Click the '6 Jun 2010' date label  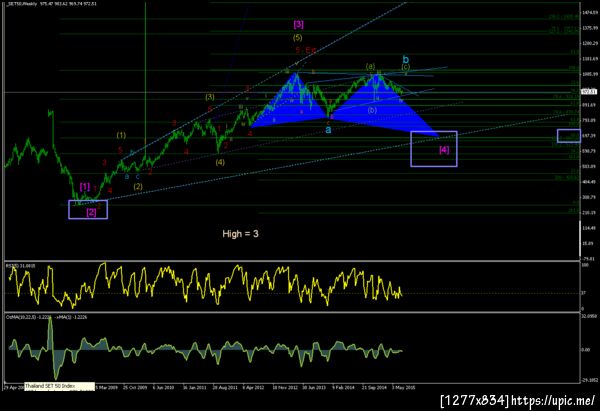(163, 387)
